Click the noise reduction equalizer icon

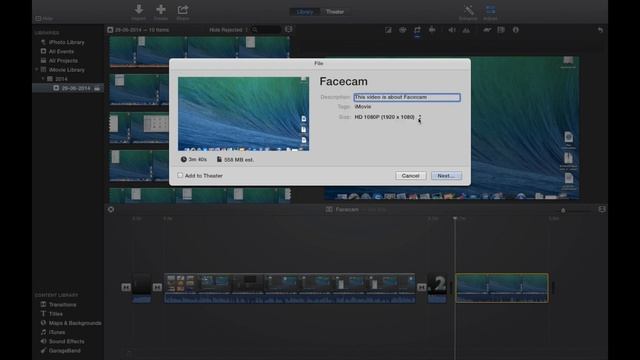tap(466, 30)
